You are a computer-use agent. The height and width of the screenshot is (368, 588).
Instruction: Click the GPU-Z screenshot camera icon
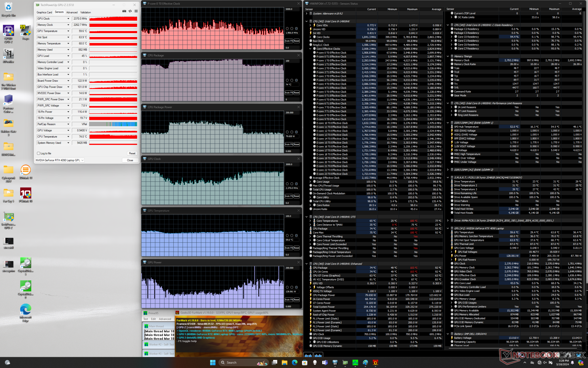click(x=124, y=11)
